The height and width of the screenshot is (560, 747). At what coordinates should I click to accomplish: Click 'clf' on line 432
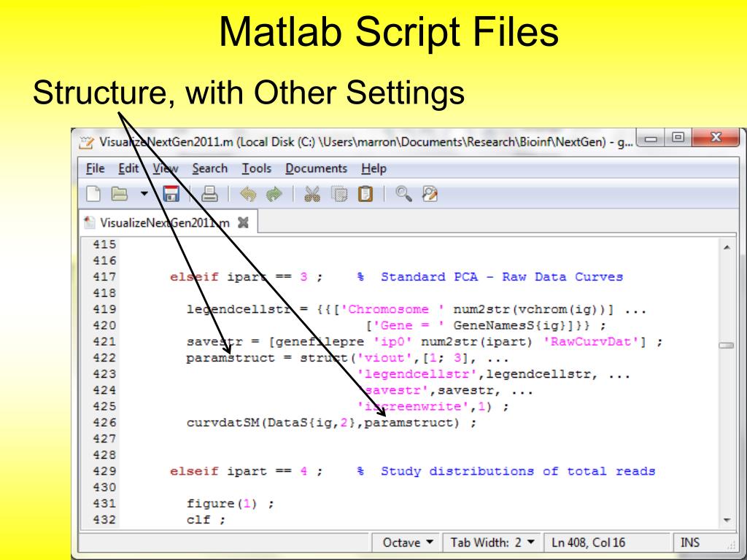[198, 519]
